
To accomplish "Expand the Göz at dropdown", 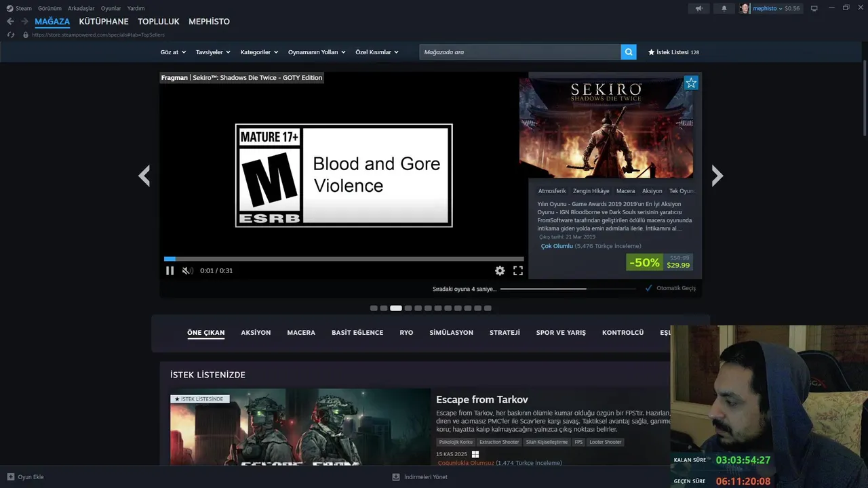I will click(x=172, y=52).
